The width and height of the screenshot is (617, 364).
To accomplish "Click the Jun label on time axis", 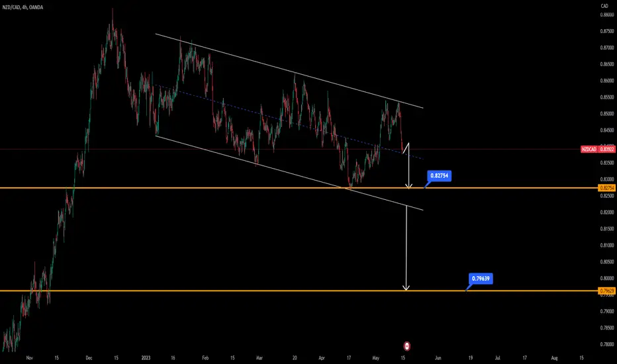I will 438,358.
